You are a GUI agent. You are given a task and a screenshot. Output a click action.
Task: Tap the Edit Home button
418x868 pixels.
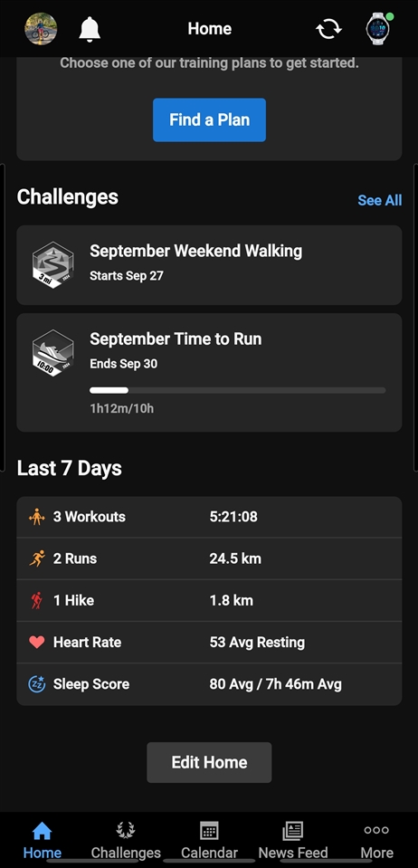click(209, 762)
